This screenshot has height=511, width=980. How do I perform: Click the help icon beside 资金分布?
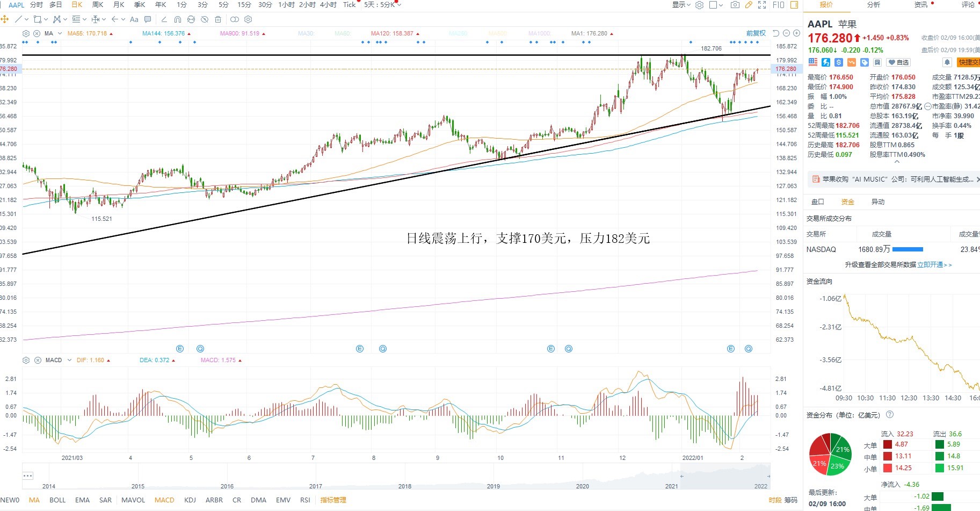pos(890,414)
